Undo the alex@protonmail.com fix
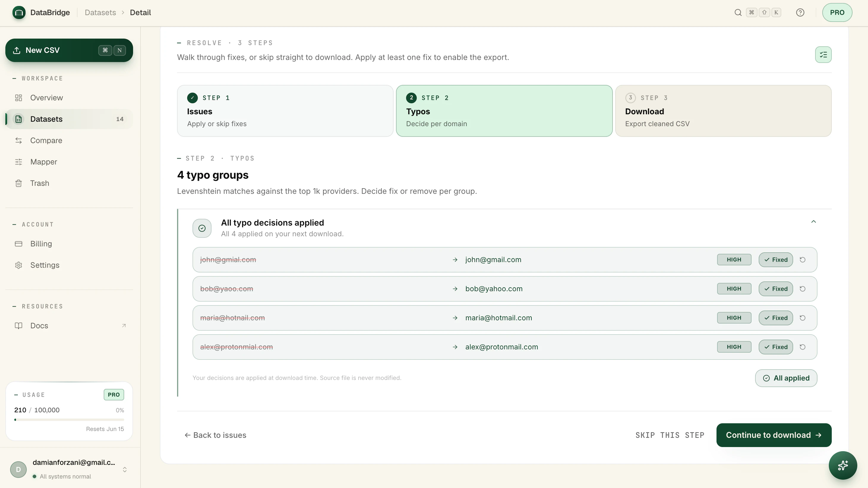Screen dimensions: 868x488 pos(802,347)
